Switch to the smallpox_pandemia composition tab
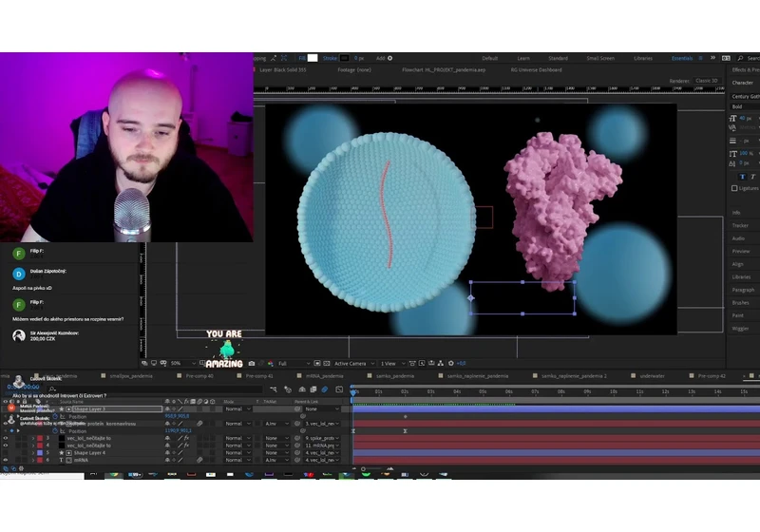The height and width of the screenshot is (532, 760). point(131,375)
